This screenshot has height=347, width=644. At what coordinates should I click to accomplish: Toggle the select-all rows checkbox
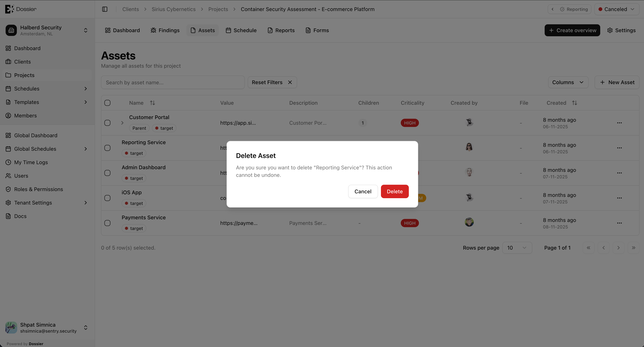click(x=108, y=103)
